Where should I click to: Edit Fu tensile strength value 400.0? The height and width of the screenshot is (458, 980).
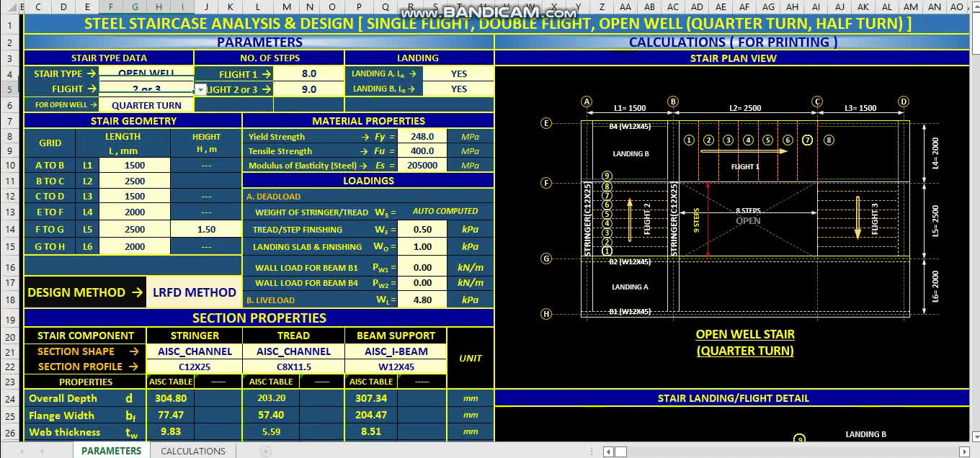coord(422,151)
